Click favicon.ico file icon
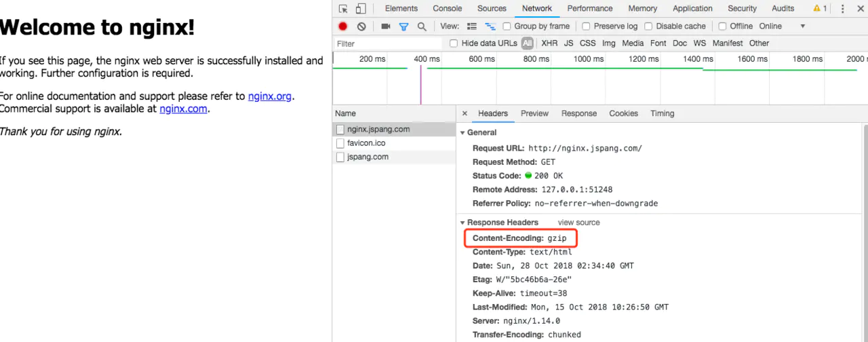868x342 pixels. pyautogui.click(x=340, y=143)
